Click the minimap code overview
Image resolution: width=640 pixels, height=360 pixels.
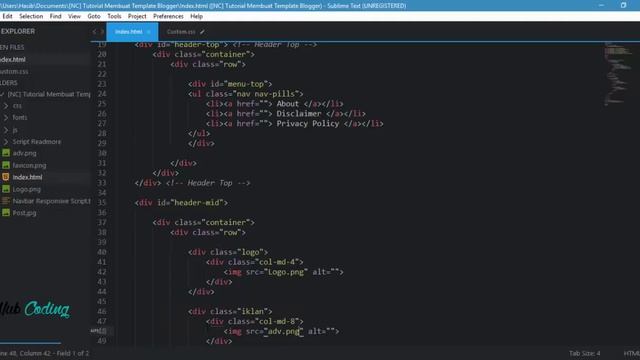click(618, 73)
